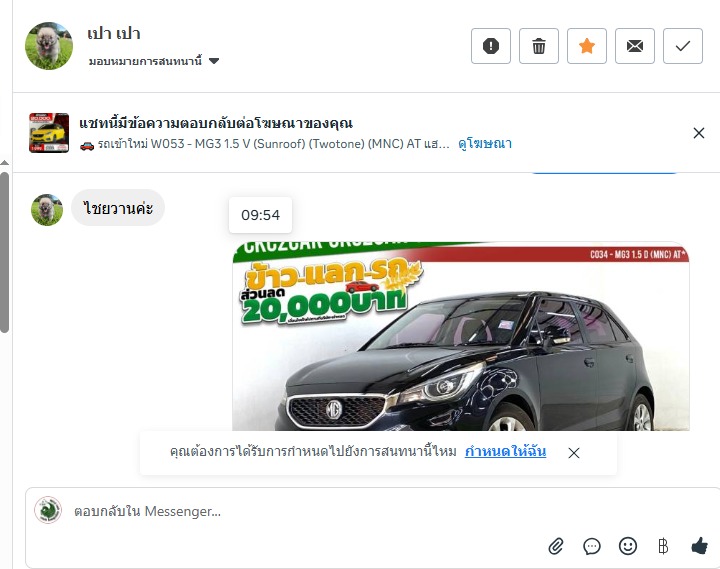Delete conversation with trash can icon
This screenshot has height=569, width=720.
(539, 46)
